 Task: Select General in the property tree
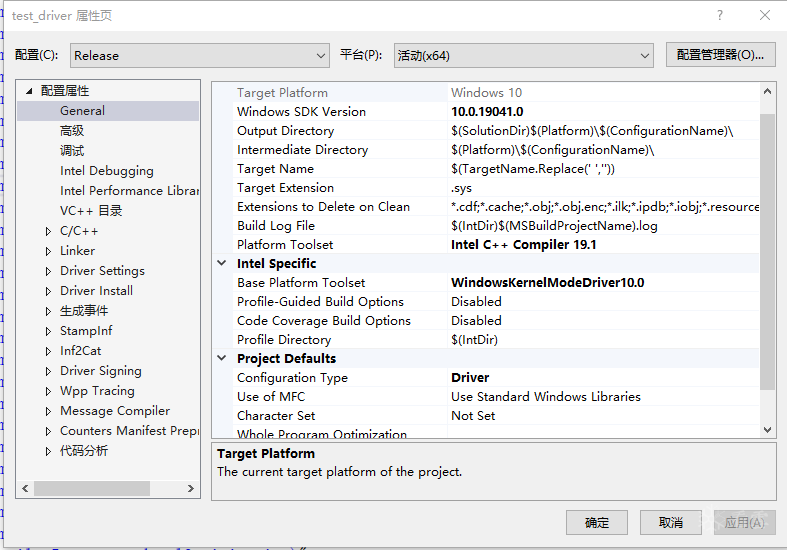click(x=82, y=111)
